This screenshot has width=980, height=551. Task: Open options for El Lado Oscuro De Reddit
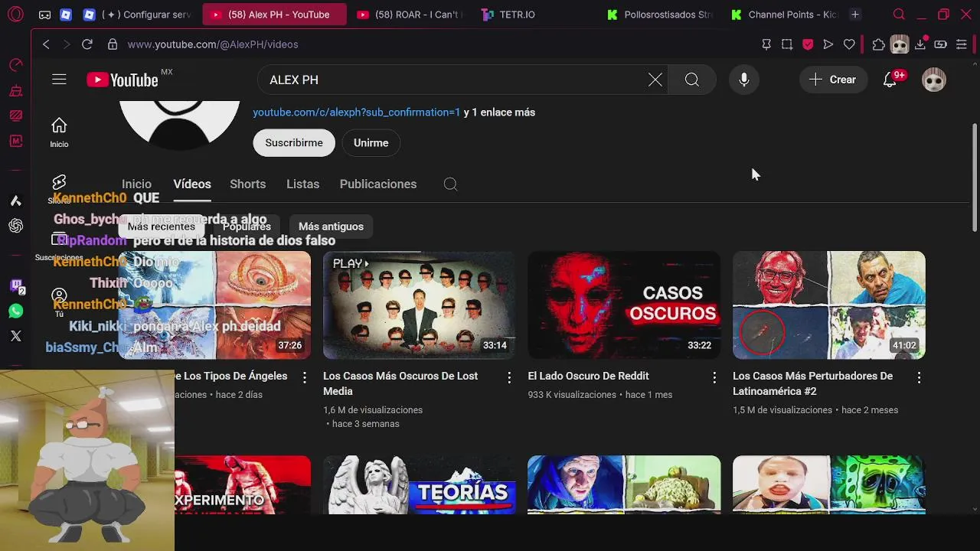(x=714, y=377)
